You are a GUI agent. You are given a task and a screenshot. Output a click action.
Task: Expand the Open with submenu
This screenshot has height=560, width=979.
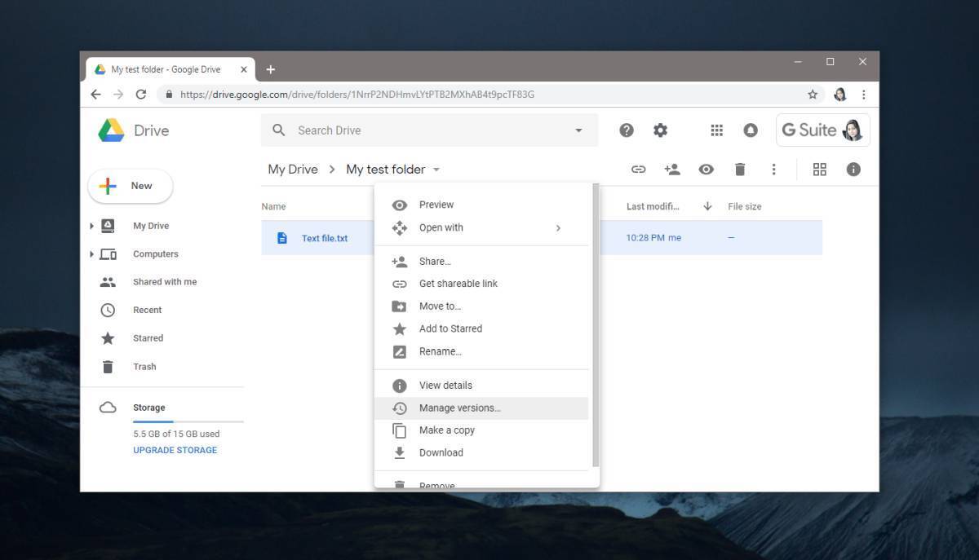[x=441, y=227]
